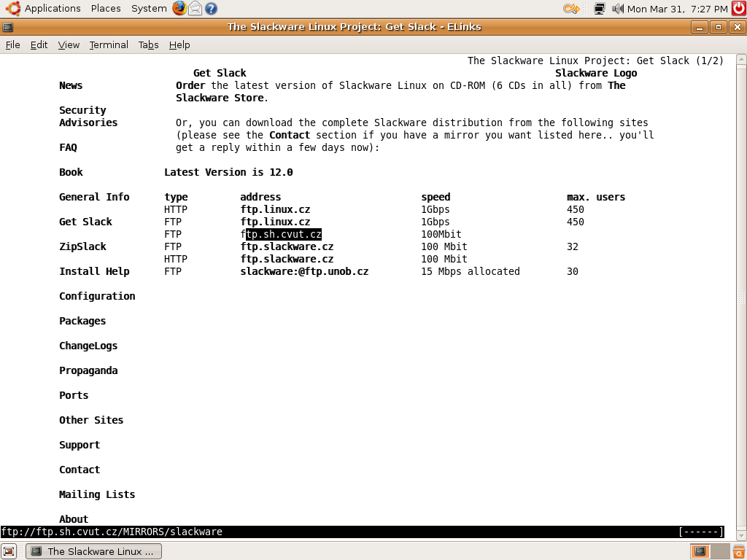Launch the Firefox web browser icon
Screen dimensions: 747x560
[179, 8]
